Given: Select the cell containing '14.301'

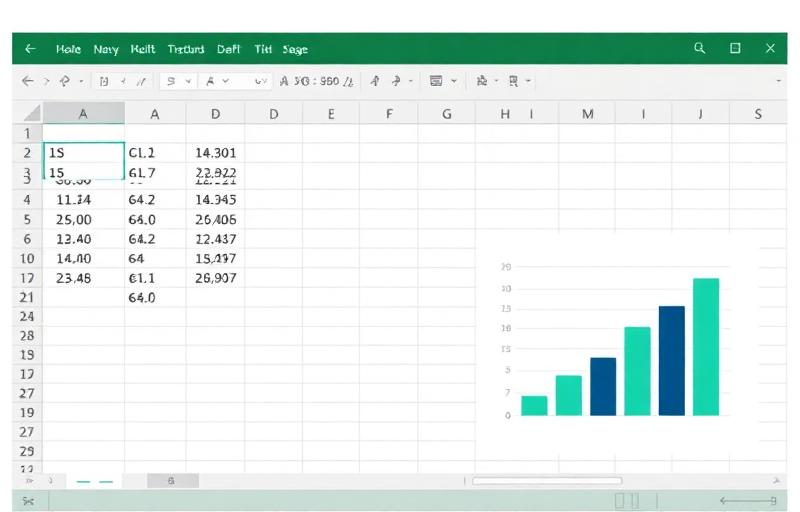Looking at the screenshot, I should pos(215,152).
